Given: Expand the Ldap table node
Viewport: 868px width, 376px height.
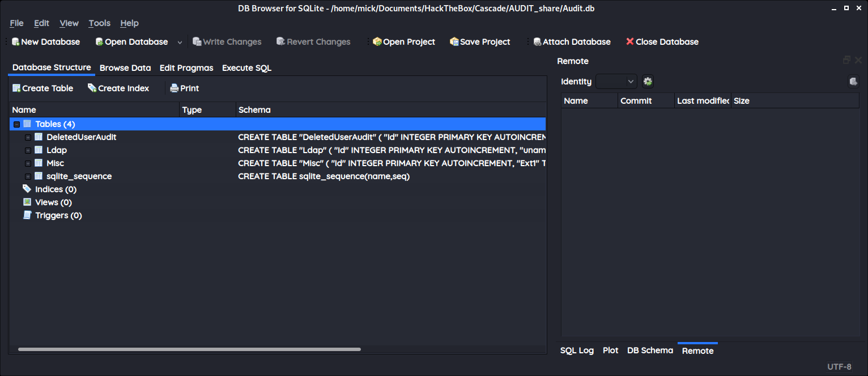Looking at the screenshot, I should [28, 150].
